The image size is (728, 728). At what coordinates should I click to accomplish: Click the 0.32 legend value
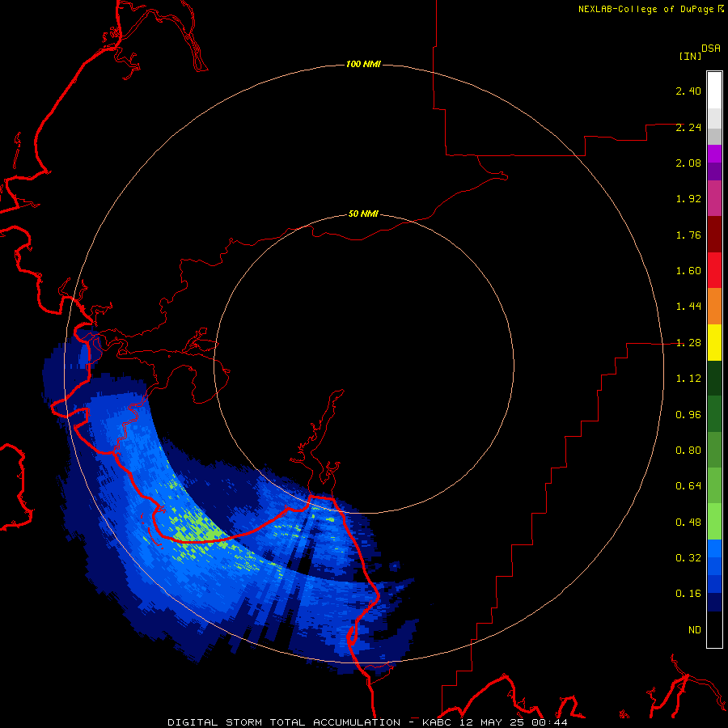pyautogui.click(x=688, y=558)
